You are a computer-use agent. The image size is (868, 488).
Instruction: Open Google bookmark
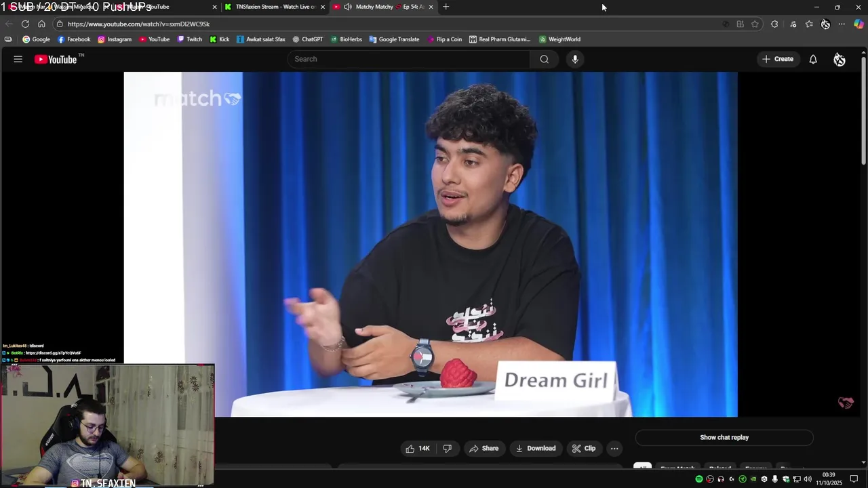pos(37,39)
